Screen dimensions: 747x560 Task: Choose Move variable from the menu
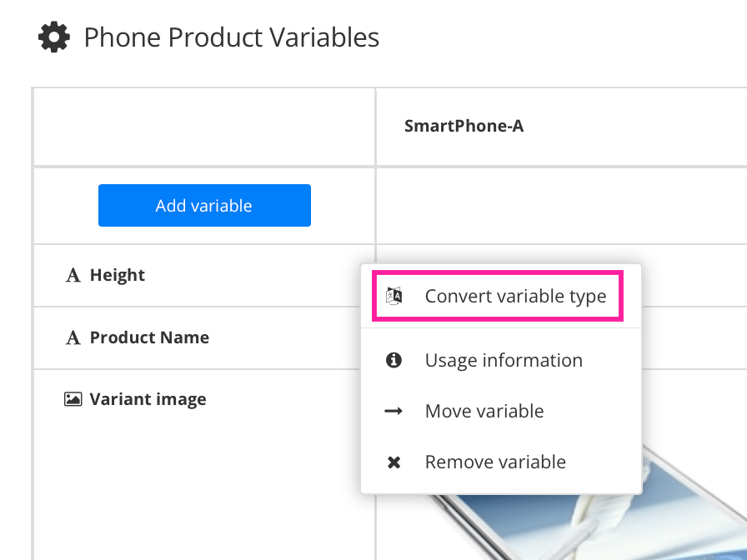[x=484, y=411]
